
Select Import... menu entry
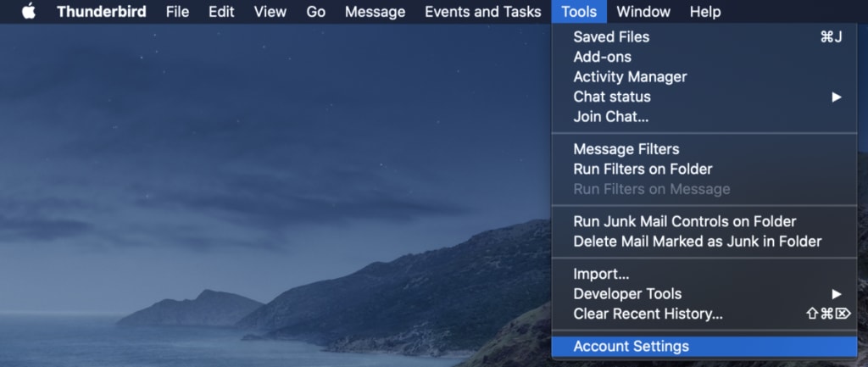point(704,274)
